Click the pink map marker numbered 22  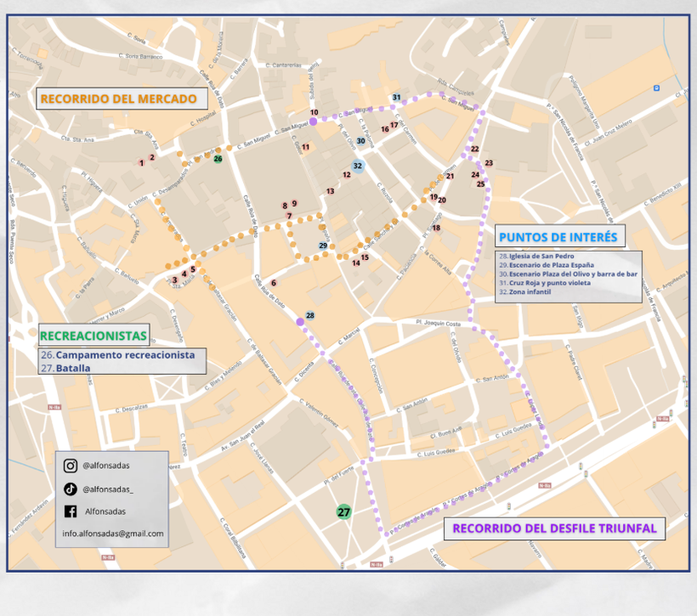(x=475, y=149)
